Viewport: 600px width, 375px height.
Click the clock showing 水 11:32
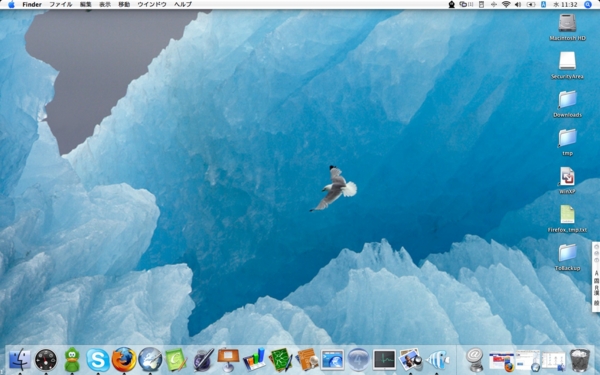tap(564, 5)
